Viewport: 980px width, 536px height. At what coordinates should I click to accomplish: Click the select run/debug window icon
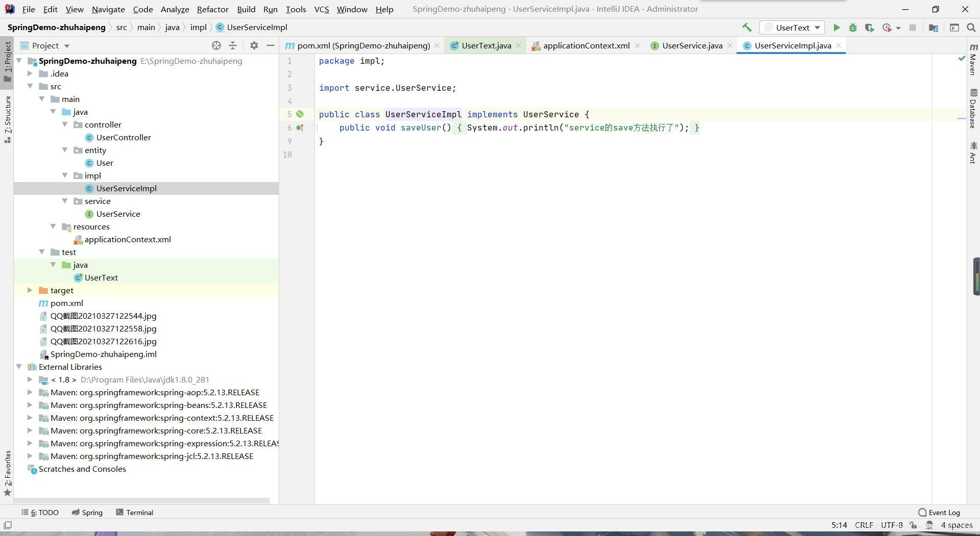click(954, 28)
